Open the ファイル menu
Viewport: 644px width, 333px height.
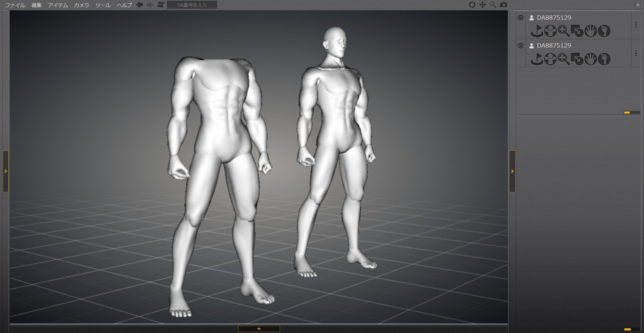tap(15, 5)
